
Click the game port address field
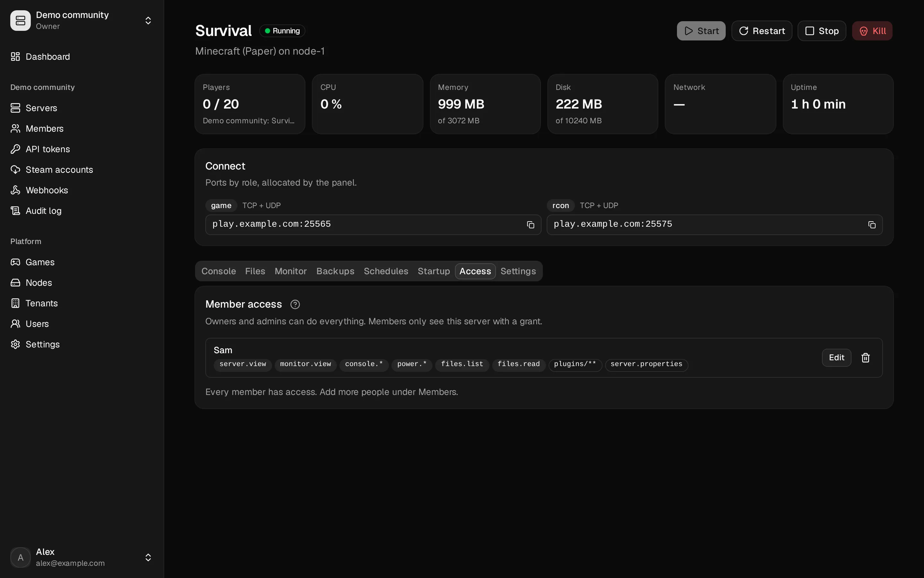pos(373,225)
